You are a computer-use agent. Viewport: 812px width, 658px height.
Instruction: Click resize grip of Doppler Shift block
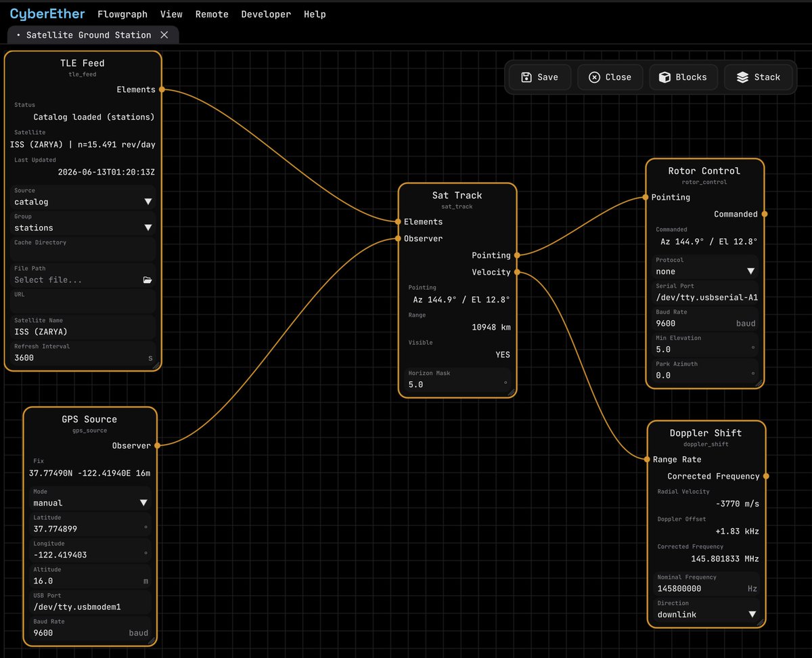click(761, 622)
